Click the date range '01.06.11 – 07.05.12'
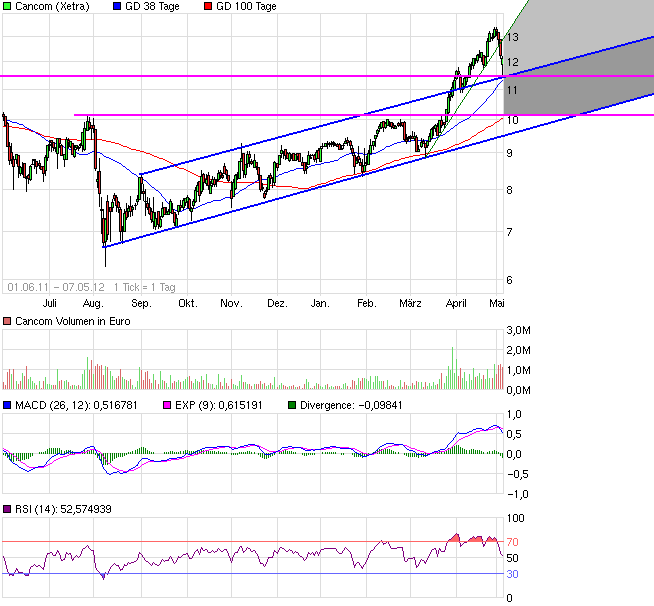This screenshot has height=606, width=654. 56,287
